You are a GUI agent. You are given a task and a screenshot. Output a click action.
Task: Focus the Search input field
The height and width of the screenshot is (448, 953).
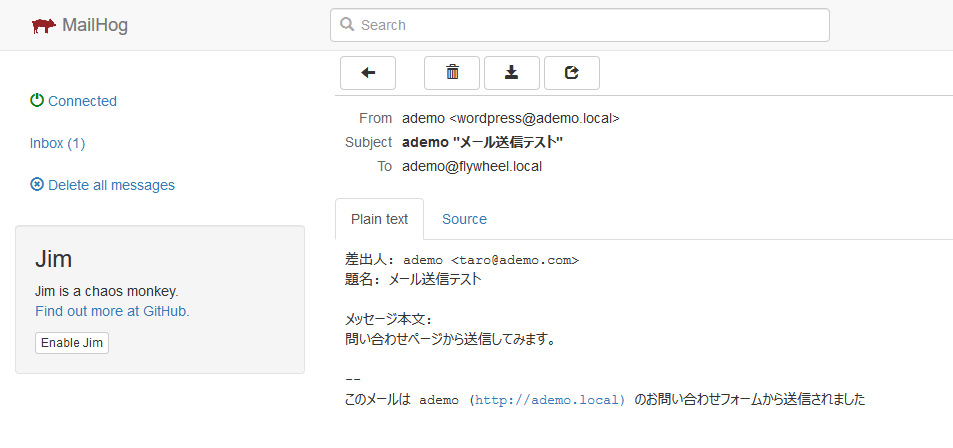(x=580, y=25)
